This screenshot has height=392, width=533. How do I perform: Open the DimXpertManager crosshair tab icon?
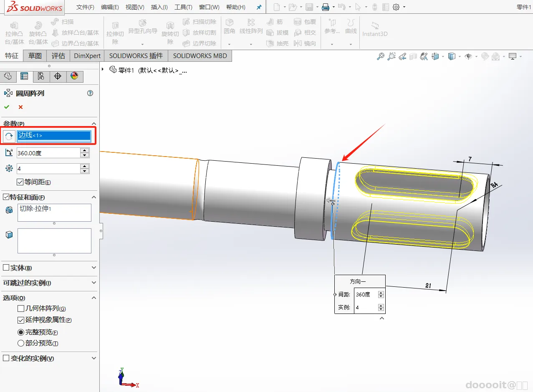[58, 76]
